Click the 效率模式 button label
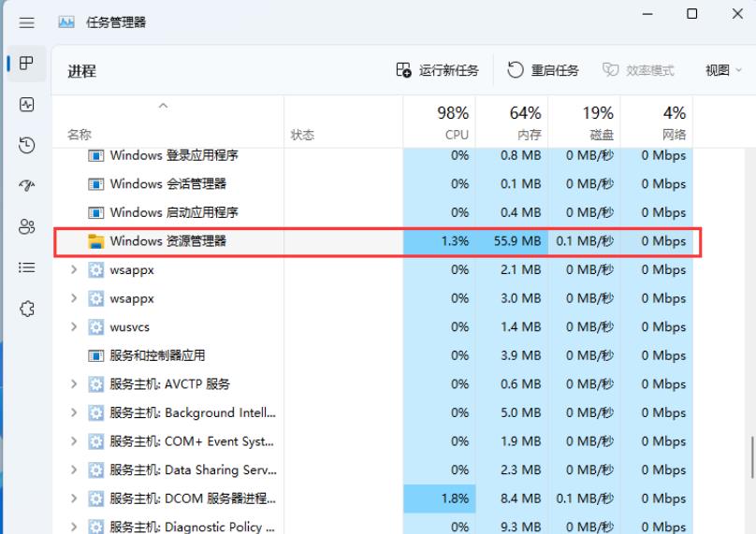 click(649, 71)
